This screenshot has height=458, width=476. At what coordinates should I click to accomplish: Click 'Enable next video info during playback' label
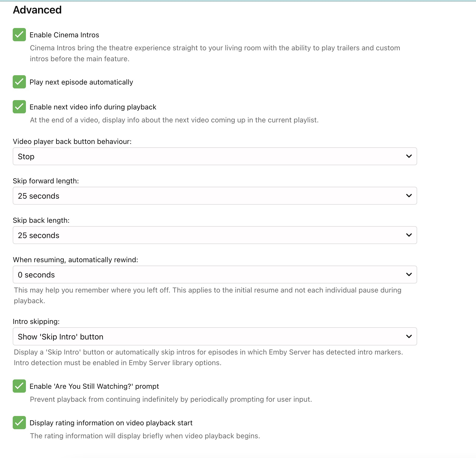(93, 107)
